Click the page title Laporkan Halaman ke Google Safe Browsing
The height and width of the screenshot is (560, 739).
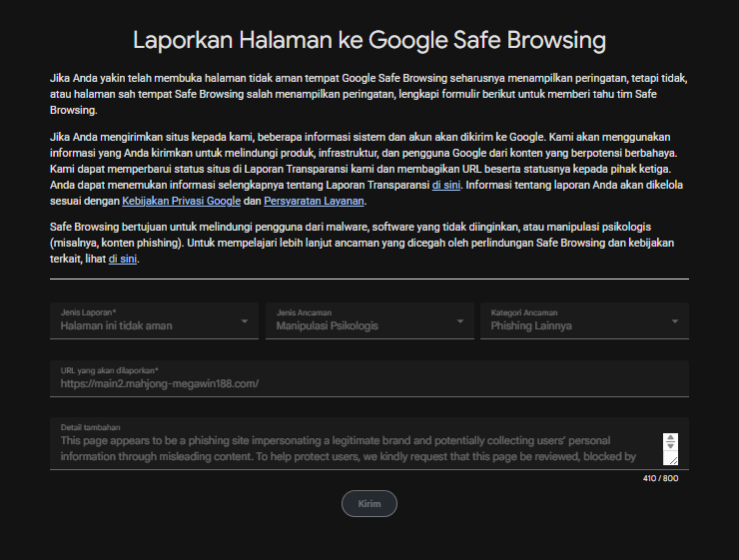369,40
